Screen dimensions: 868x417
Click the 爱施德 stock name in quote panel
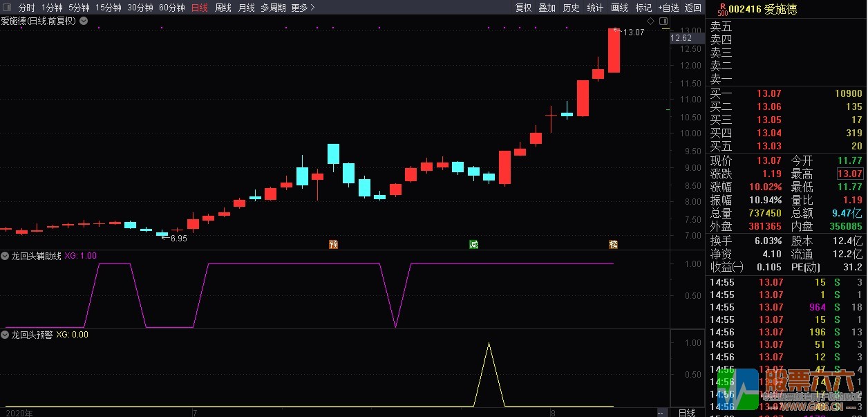(781, 9)
